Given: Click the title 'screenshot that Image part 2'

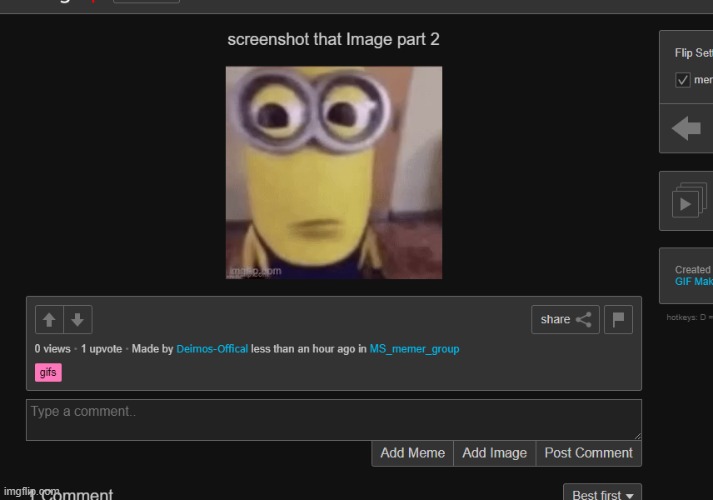Looking at the screenshot, I should pos(333,39).
